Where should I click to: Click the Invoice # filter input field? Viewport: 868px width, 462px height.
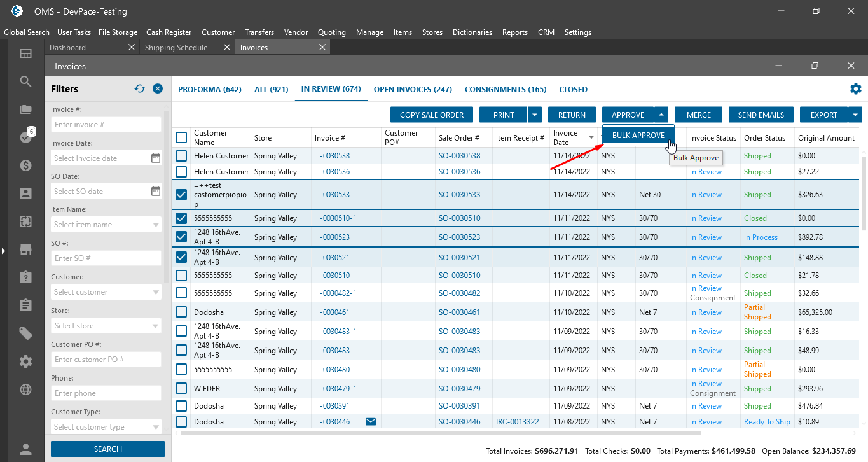(106, 125)
